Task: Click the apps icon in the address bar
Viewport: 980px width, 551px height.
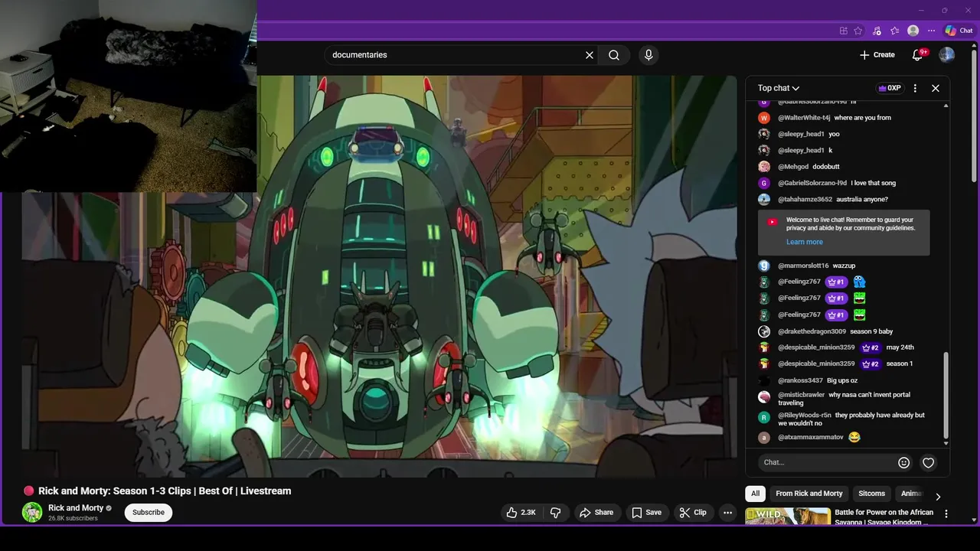Action: 844,31
